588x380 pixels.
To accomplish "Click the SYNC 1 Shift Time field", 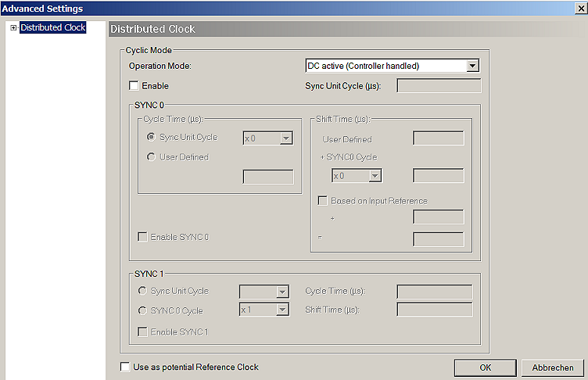I will (x=435, y=310).
